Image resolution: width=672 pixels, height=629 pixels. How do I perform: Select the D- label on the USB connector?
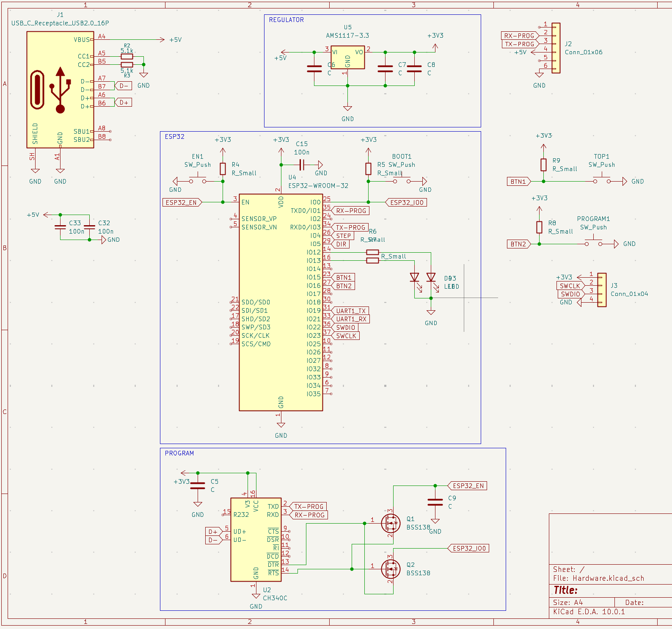pyautogui.click(x=123, y=86)
